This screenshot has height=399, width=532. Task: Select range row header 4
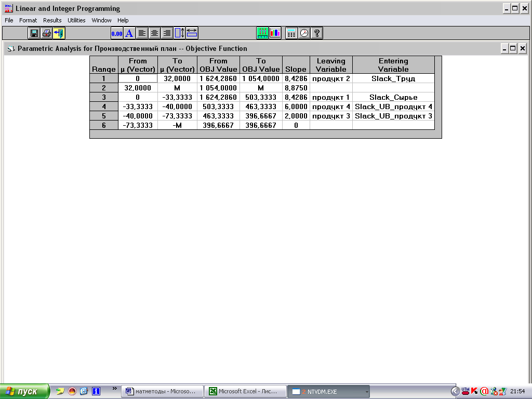(x=104, y=107)
